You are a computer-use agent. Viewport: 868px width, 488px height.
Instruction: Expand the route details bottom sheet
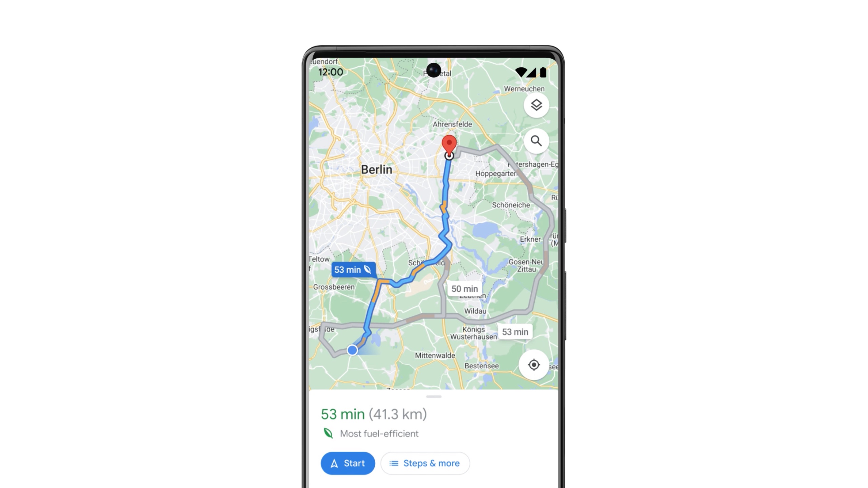(x=435, y=395)
